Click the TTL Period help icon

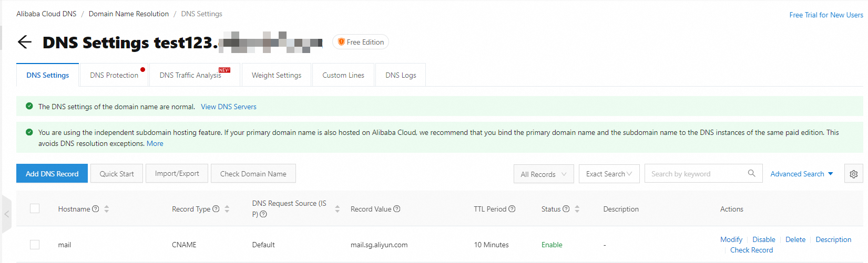tap(512, 209)
